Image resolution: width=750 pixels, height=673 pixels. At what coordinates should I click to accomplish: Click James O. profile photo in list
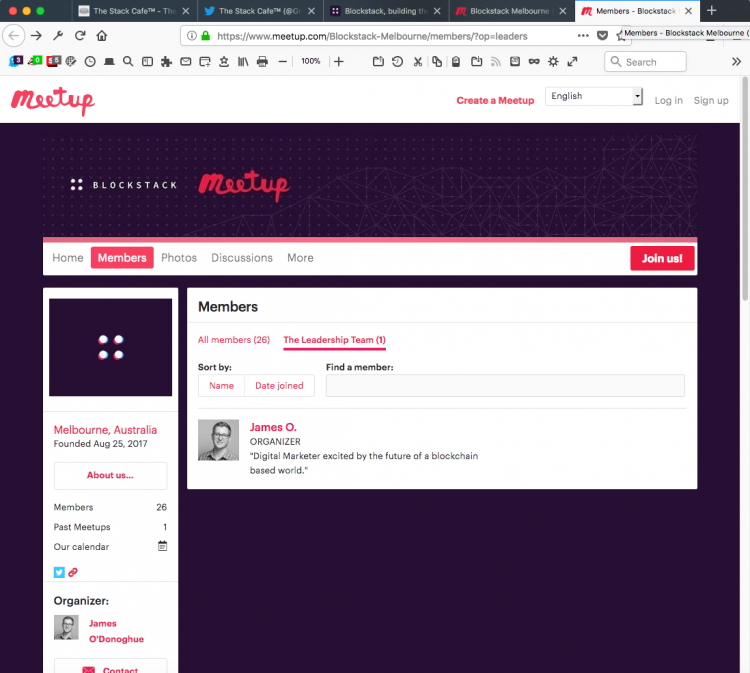coord(219,440)
